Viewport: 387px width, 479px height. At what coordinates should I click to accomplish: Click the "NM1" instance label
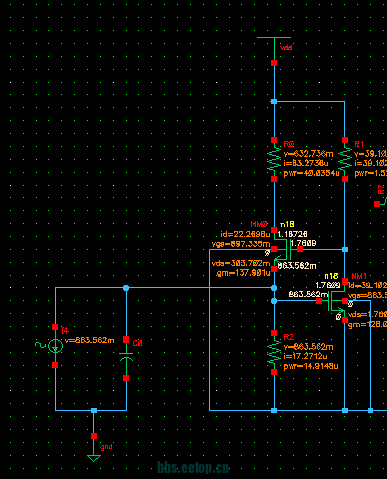(x=359, y=276)
